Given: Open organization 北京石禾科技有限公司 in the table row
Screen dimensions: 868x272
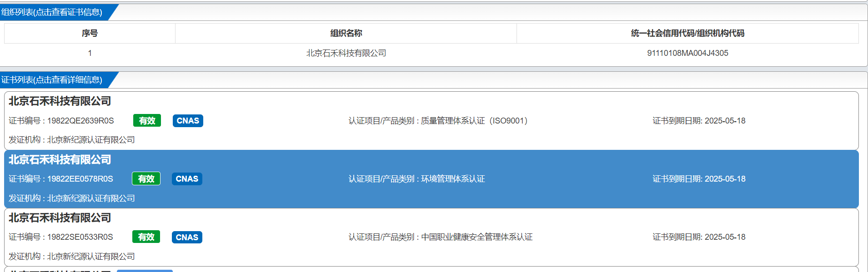Looking at the screenshot, I should (346, 53).
